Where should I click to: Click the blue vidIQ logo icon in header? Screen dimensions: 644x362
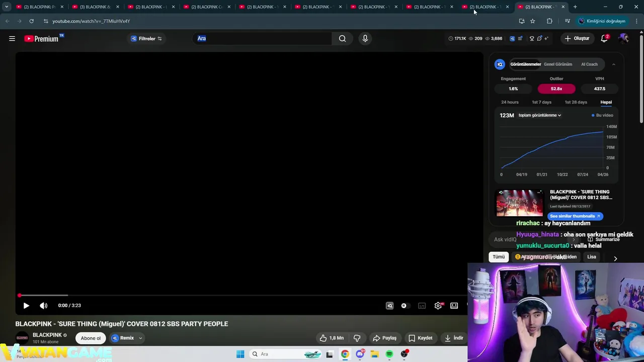[x=512, y=39]
